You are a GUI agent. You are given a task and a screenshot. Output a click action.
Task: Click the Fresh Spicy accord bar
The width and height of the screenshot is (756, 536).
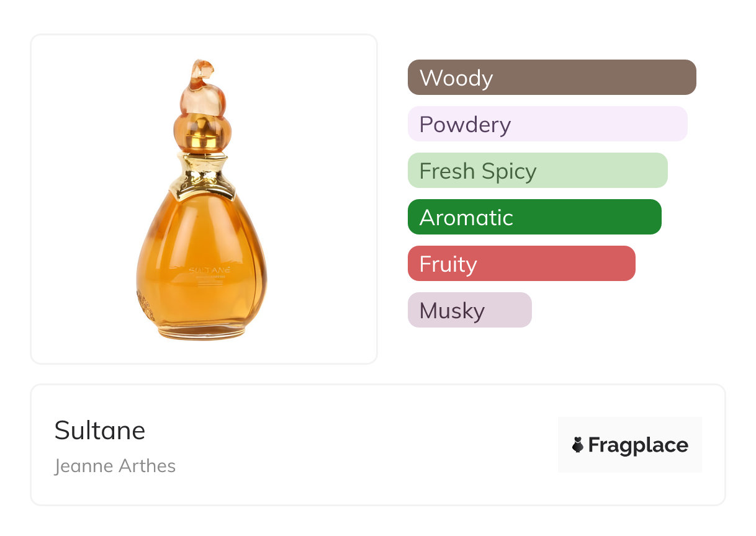(538, 171)
